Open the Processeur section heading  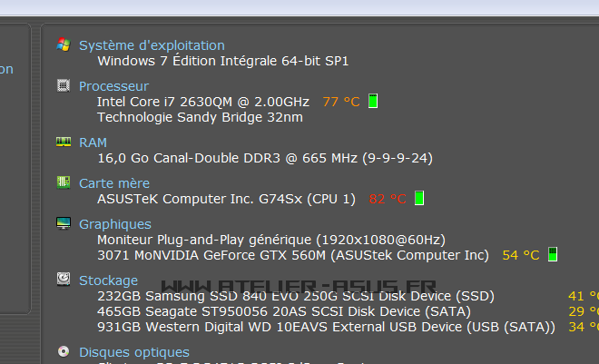coord(113,86)
